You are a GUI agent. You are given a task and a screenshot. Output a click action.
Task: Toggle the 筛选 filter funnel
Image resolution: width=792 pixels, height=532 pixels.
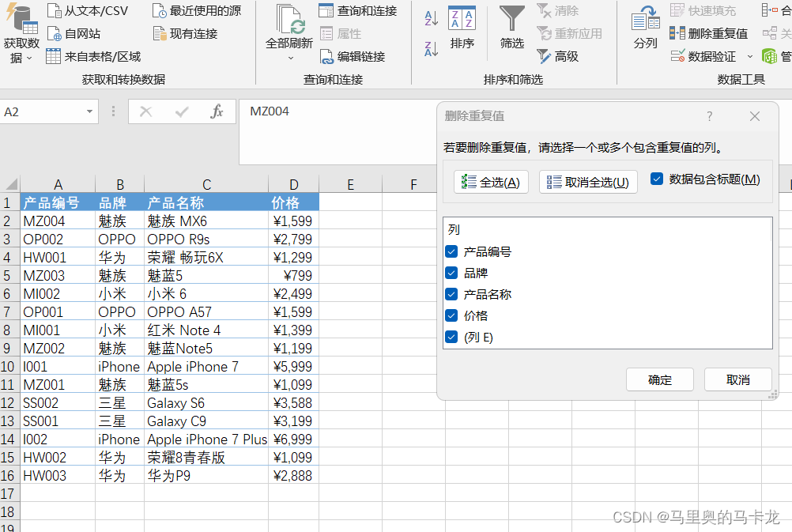pyautogui.click(x=512, y=28)
